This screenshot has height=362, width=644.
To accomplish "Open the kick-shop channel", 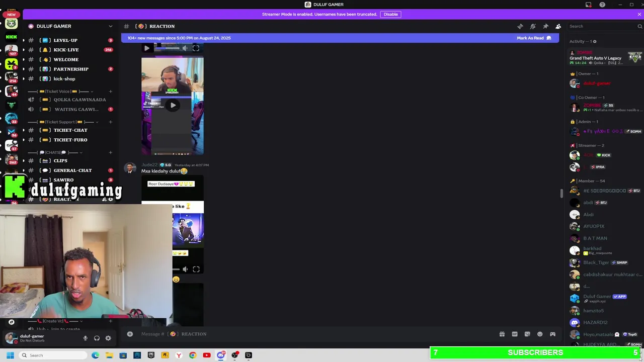I will point(70,79).
